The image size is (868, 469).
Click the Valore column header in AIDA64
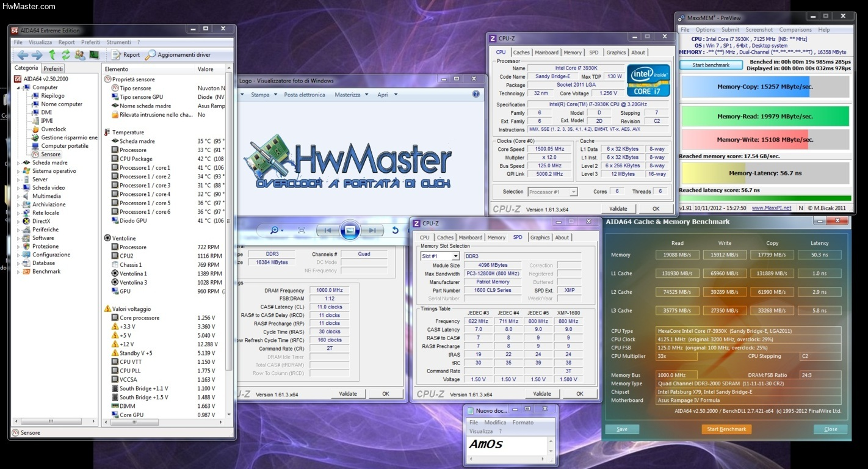[x=210, y=69]
